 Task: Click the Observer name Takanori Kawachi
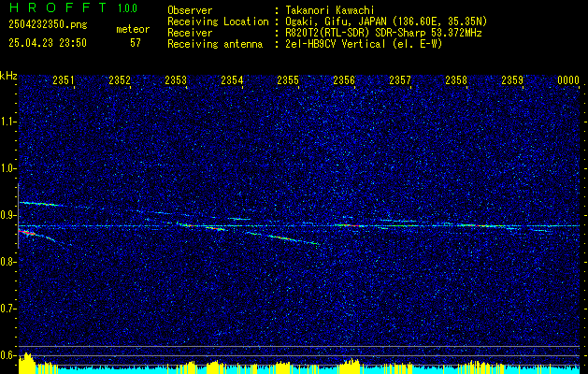tap(330, 10)
